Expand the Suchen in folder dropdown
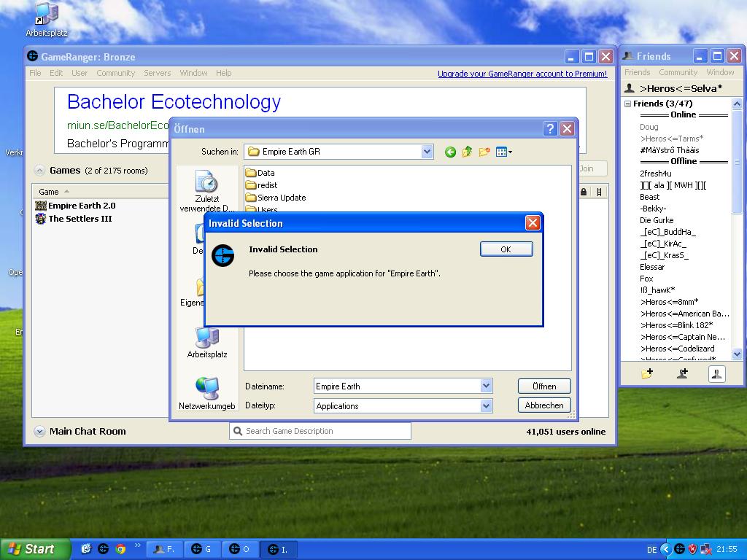Viewport: 747px width, 560px height. pos(427,152)
